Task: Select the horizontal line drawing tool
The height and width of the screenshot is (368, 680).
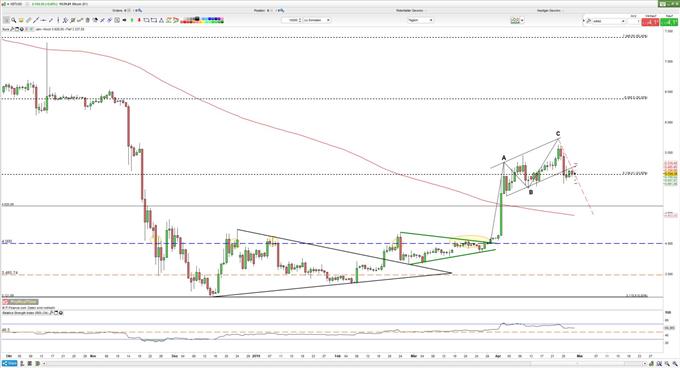Action: (x=43, y=20)
